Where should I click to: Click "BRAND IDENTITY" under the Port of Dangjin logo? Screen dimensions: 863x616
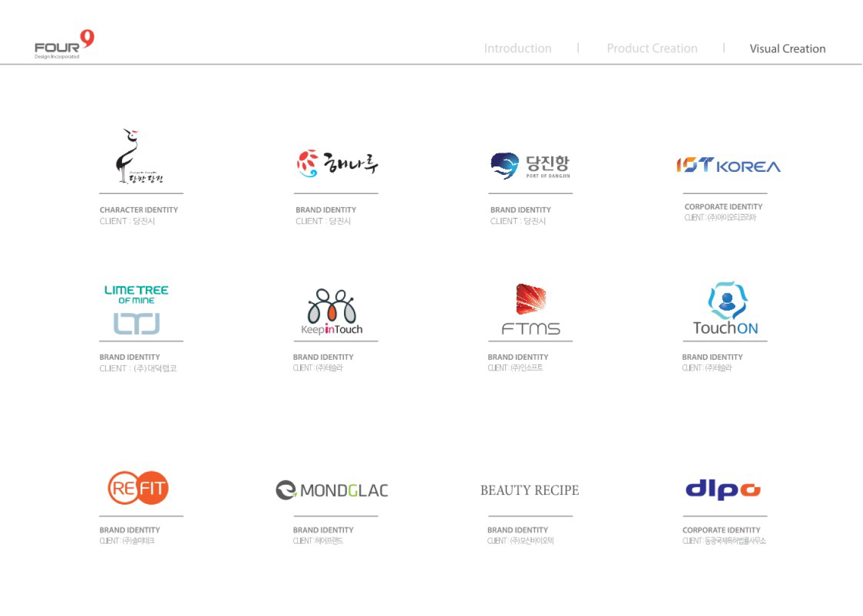coord(521,210)
